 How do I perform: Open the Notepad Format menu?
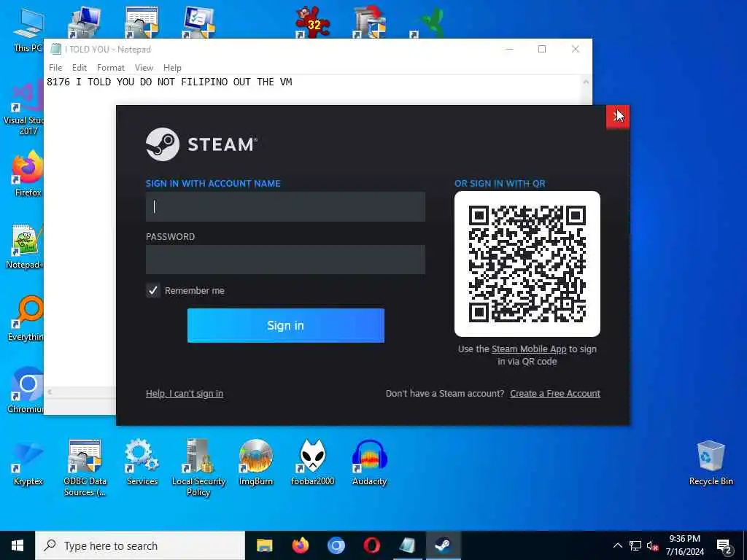(x=111, y=68)
